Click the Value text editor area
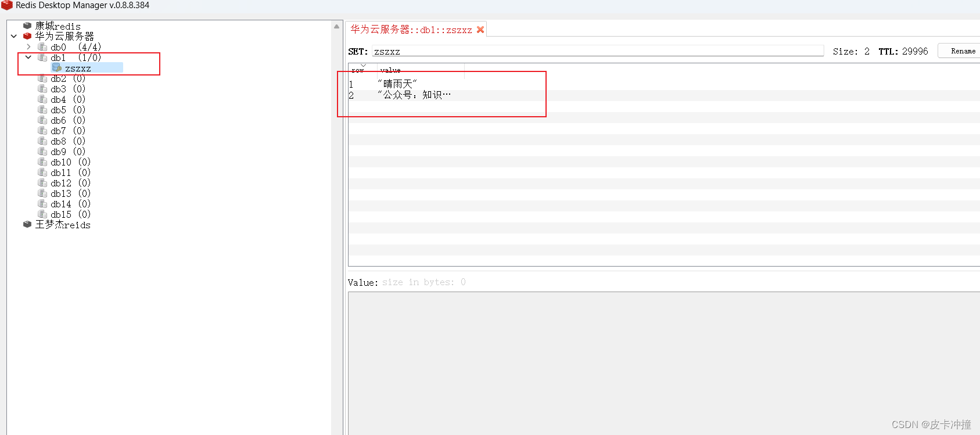Viewport: 980px width, 435px height. click(663, 363)
